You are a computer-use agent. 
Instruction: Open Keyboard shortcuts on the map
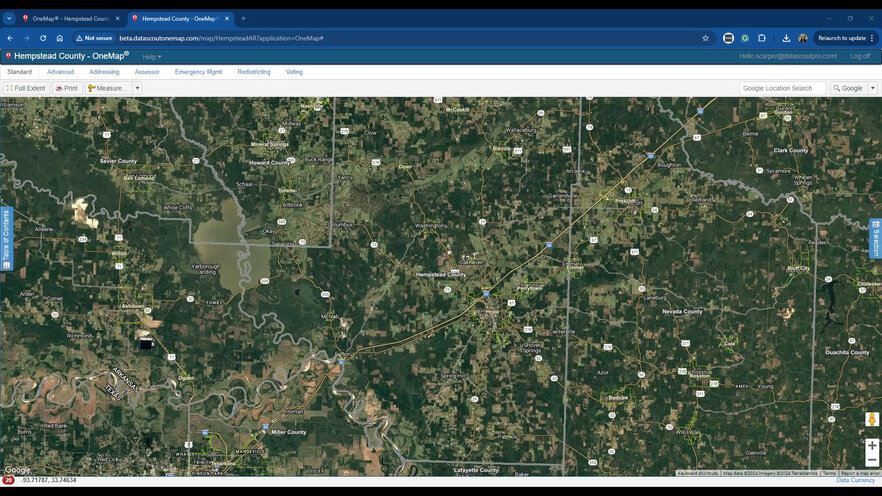pyautogui.click(x=698, y=474)
